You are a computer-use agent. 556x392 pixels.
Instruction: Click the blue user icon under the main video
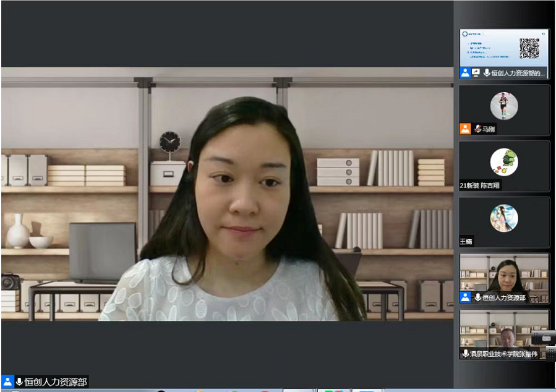tap(7, 381)
